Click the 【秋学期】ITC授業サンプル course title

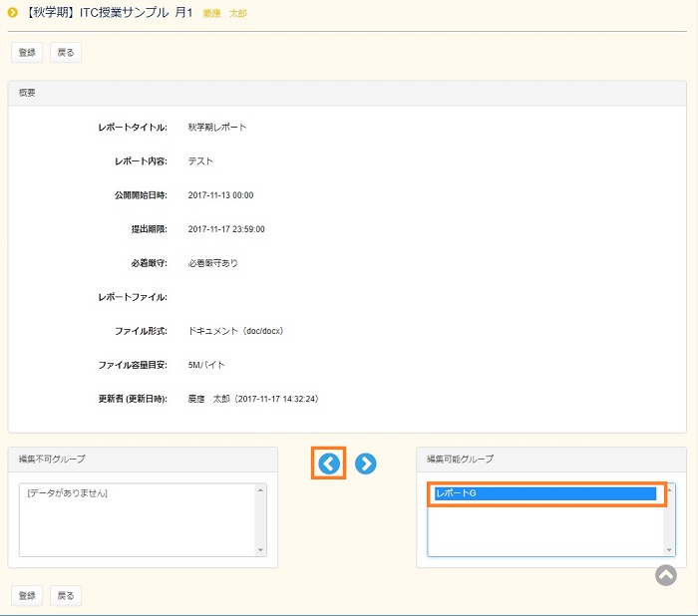click(109, 13)
